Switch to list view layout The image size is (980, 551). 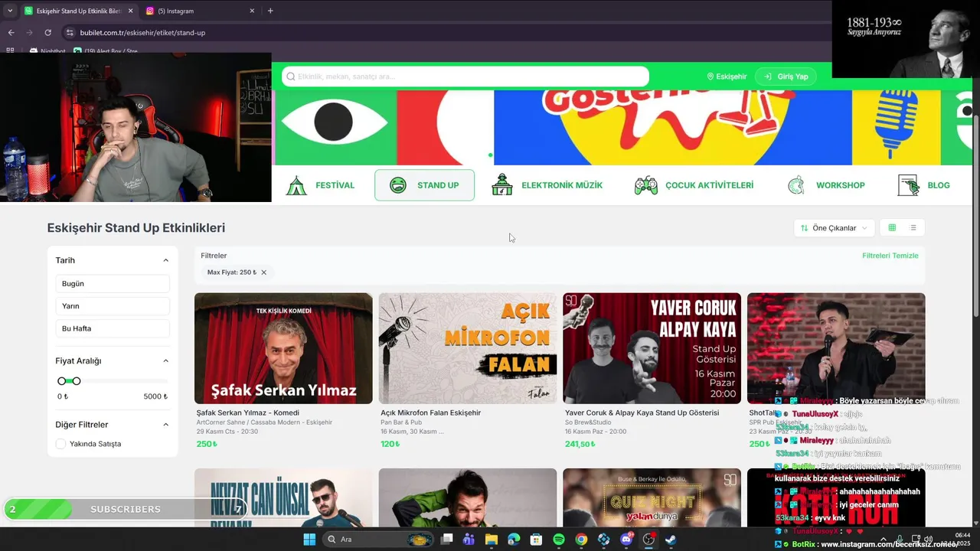913,228
